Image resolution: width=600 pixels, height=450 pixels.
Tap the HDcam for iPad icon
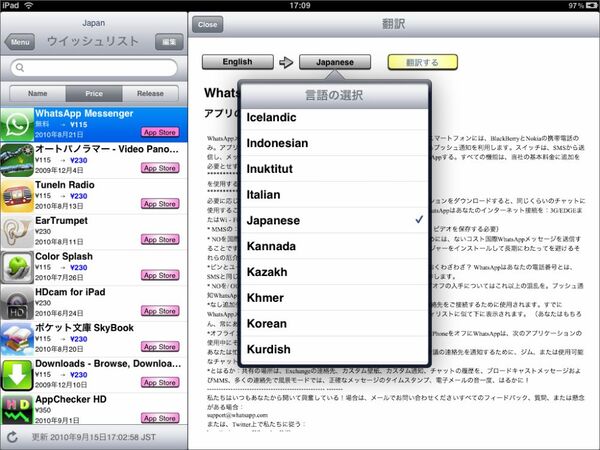[x=17, y=303]
